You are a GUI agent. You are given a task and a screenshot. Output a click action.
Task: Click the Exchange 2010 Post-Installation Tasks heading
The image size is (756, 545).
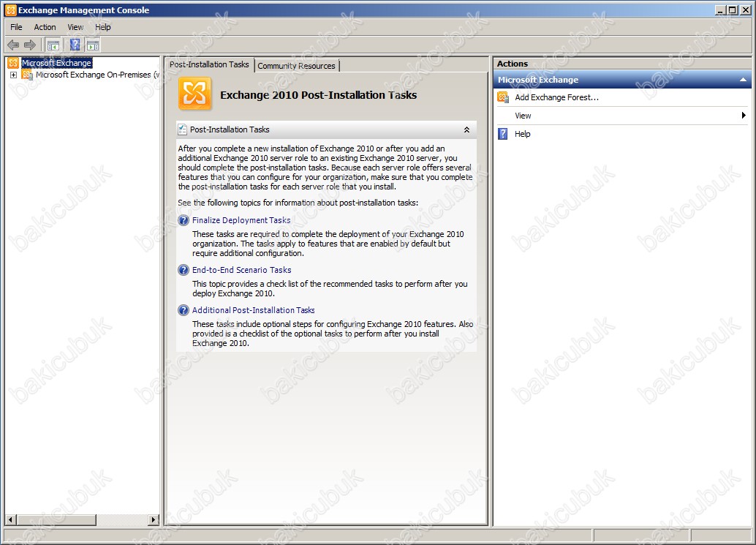319,95
